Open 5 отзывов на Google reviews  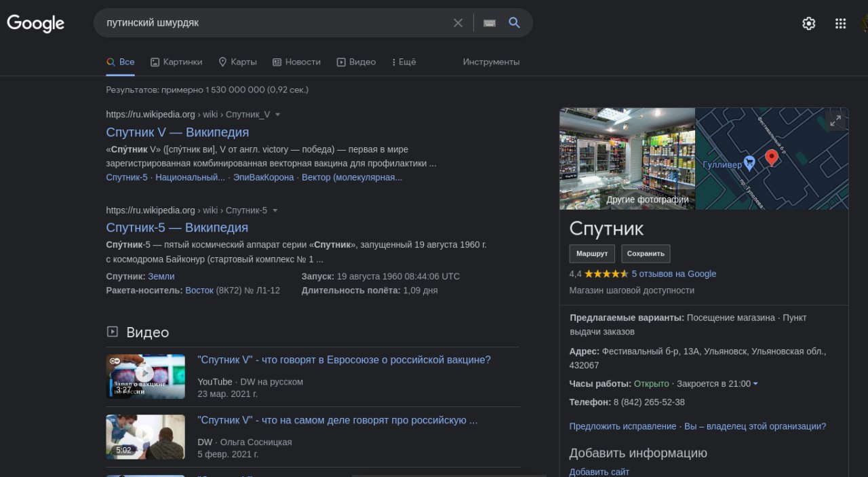(x=674, y=274)
